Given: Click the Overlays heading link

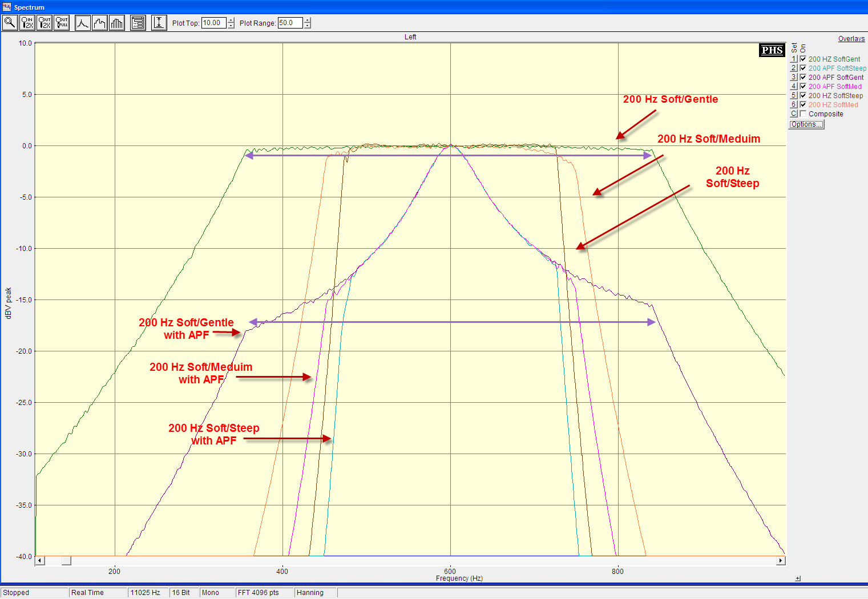Looking at the screenshot, I should (851, 39).
